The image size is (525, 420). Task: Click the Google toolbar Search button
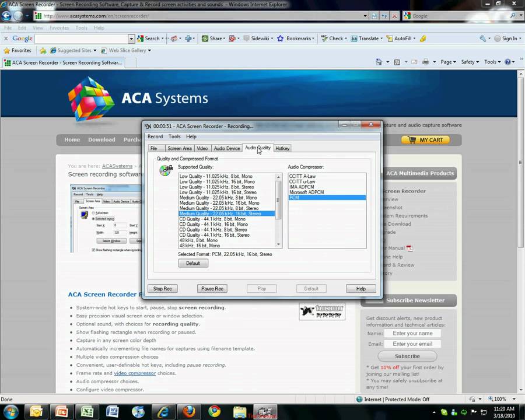[149, 38]
